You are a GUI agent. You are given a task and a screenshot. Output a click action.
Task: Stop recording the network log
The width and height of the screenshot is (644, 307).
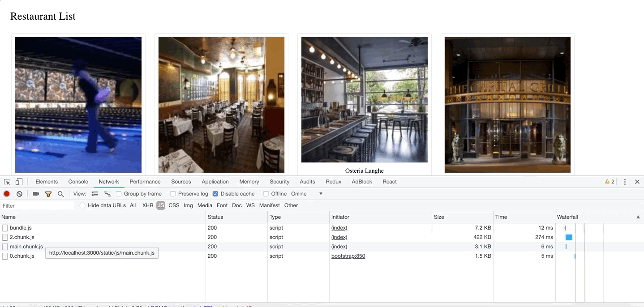click(x=7, y=194)
